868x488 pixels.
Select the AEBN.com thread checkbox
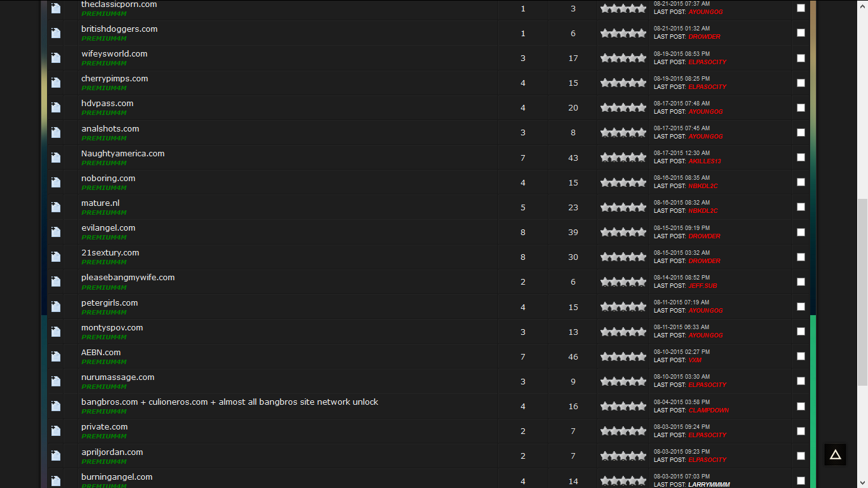click(801, 356)
